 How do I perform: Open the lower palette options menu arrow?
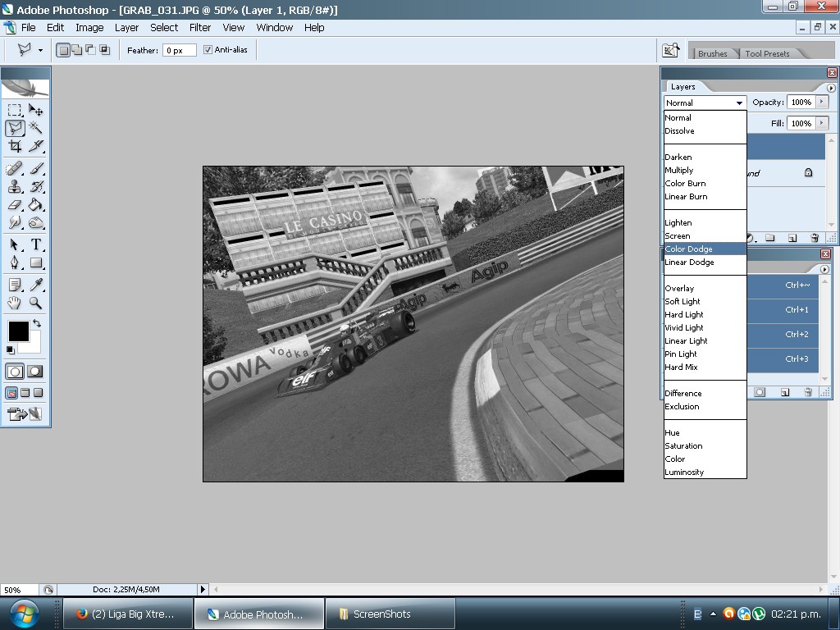point(824,269)
